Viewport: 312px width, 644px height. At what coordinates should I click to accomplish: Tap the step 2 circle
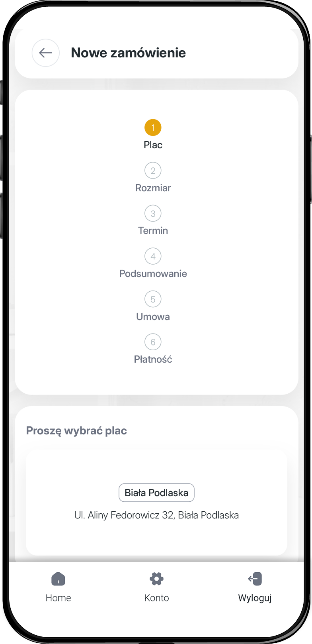[x=153, y=171]
